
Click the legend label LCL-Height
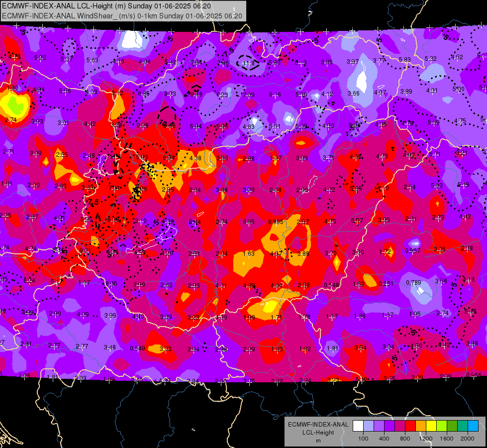[318, 433]
